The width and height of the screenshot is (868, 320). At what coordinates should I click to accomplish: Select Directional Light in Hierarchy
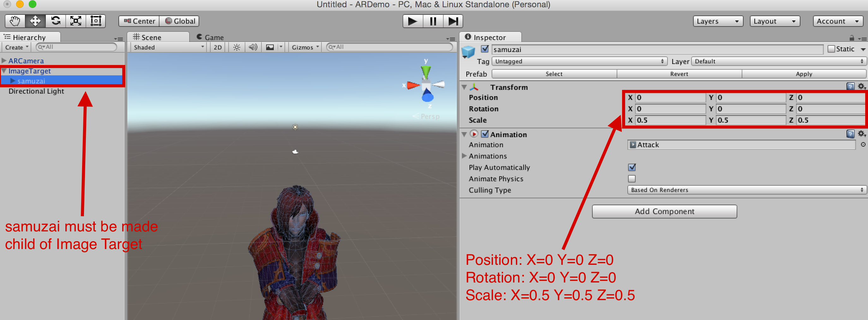coord(36,91)
